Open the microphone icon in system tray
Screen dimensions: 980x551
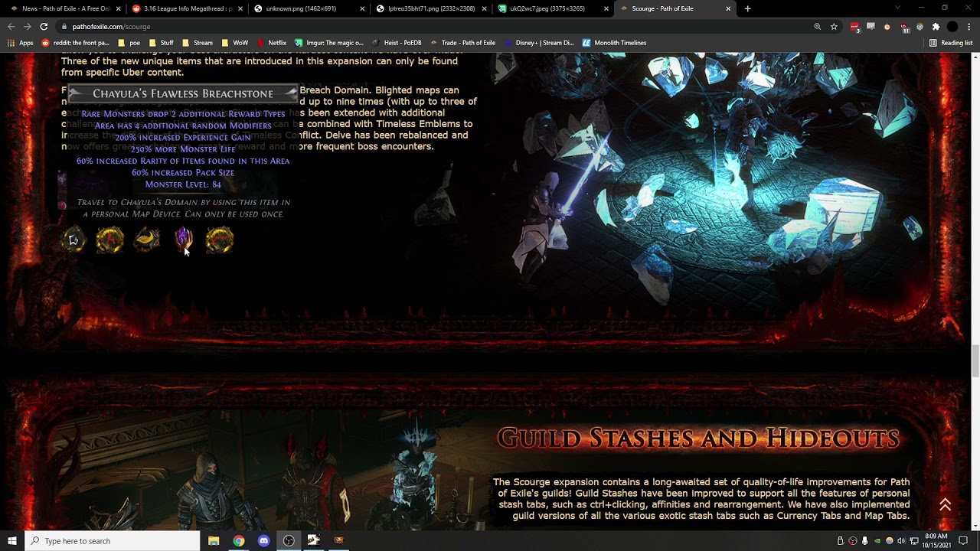[864, 541]
